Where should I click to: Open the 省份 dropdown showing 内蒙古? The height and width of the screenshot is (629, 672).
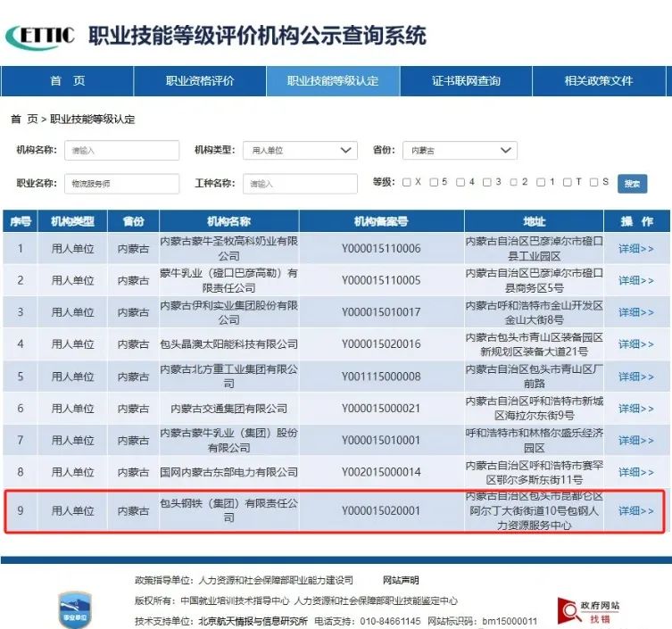pos(460,151)
